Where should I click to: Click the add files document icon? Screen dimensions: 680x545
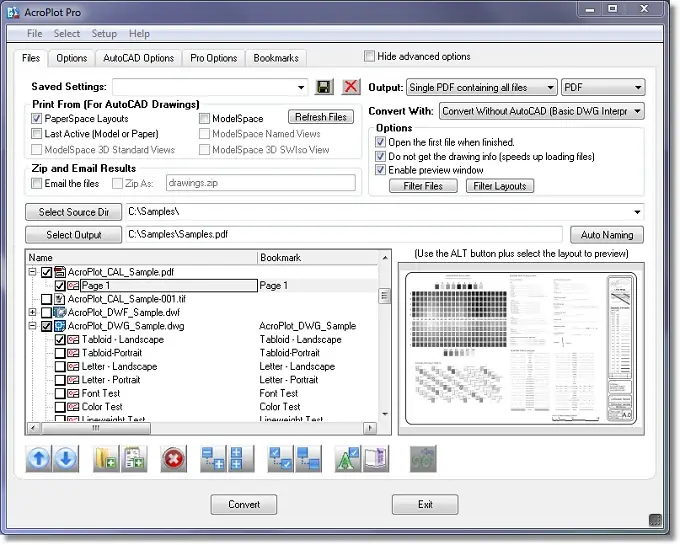[x=134, y=458]
